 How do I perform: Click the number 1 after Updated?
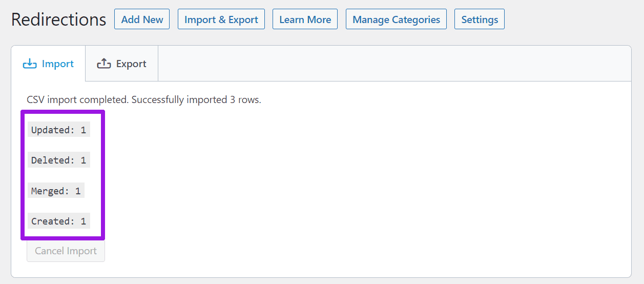pyautogui.click(x=84, y=130)
